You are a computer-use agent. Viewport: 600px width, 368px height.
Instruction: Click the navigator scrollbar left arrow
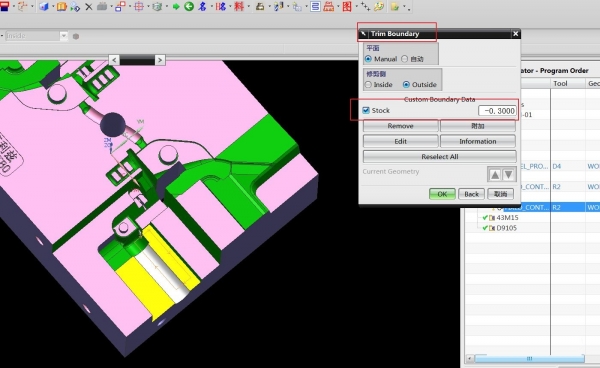470,358
